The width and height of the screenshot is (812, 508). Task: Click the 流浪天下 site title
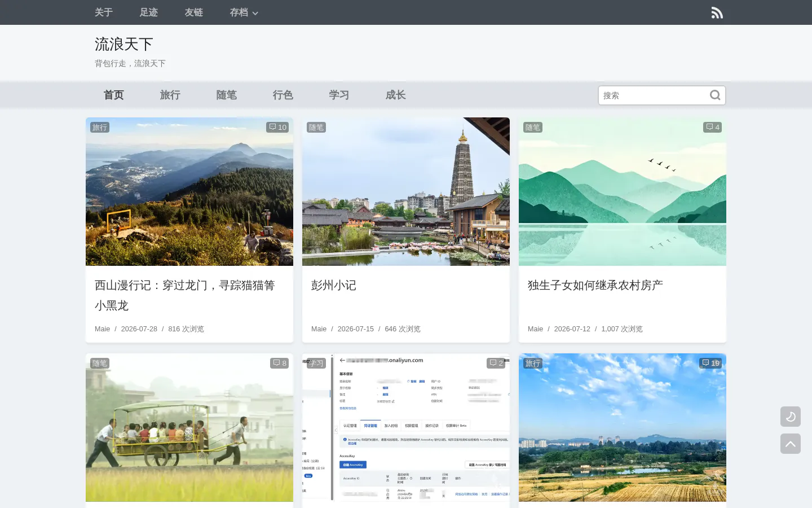point(124,44)
